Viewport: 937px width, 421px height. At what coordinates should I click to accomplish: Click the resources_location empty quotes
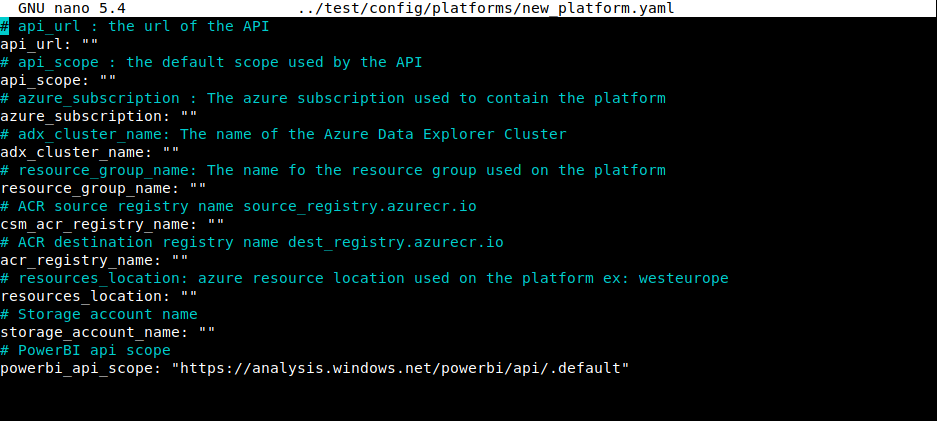[x=189, y=296]
